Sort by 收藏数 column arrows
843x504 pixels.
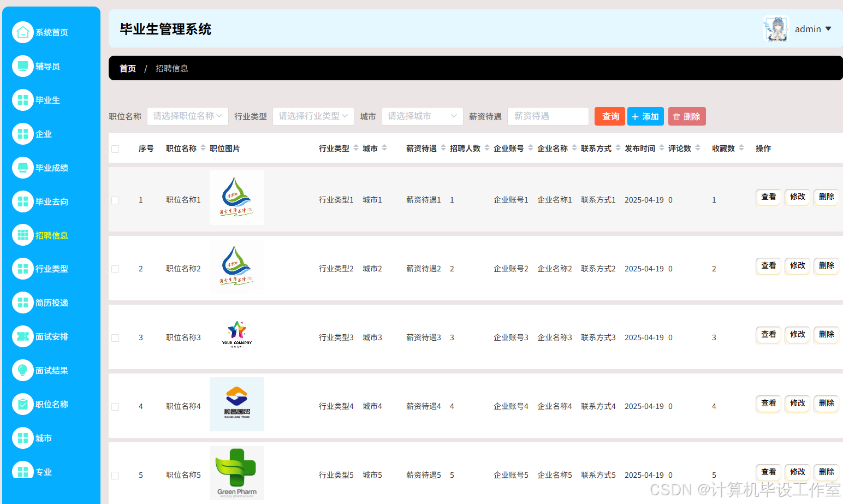[x=741, y=148]
